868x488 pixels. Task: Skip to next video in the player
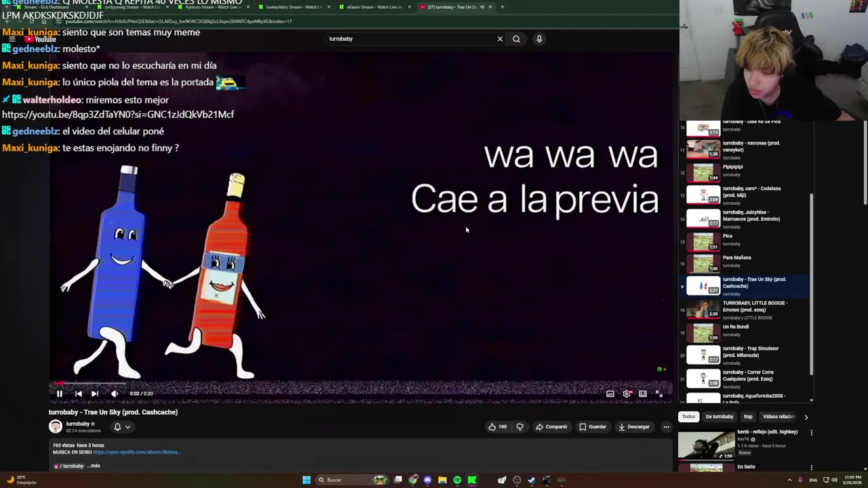95,394
